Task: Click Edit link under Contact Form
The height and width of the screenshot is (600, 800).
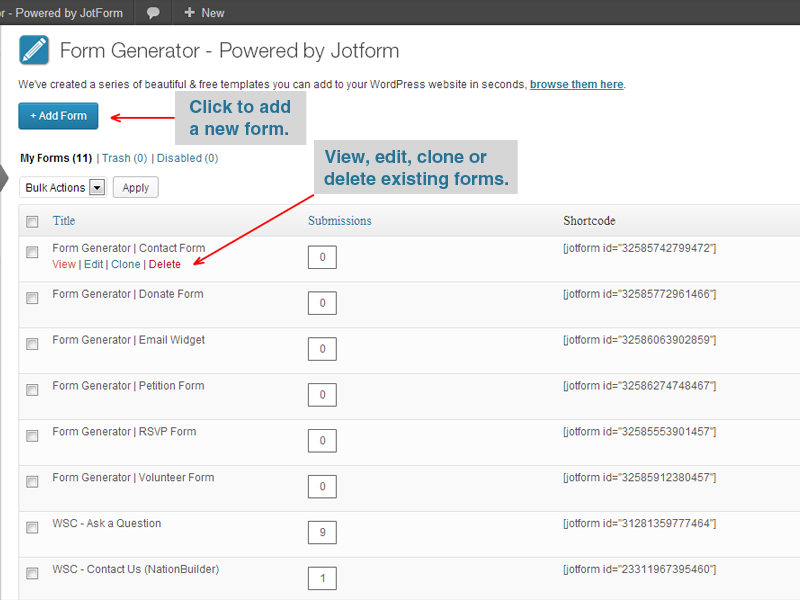Action: point(93,264)
